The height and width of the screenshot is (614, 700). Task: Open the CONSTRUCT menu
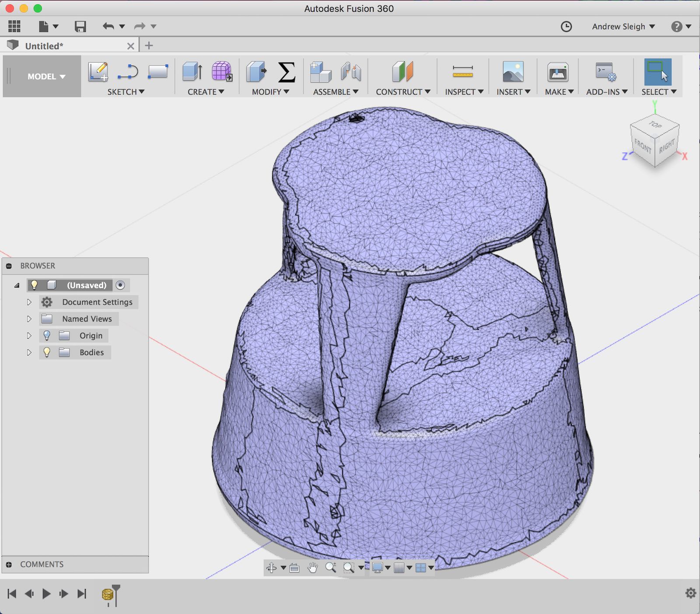pyautogui.click(x=403, y=92)
